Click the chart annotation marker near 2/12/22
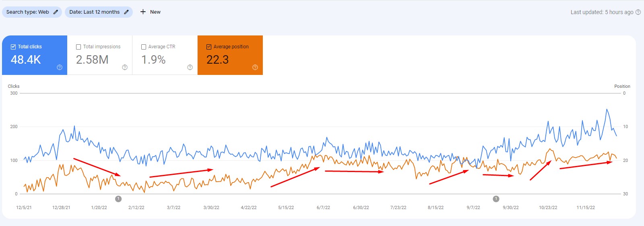The width and height of the screenshot is (644, 226). pos(118,199)
